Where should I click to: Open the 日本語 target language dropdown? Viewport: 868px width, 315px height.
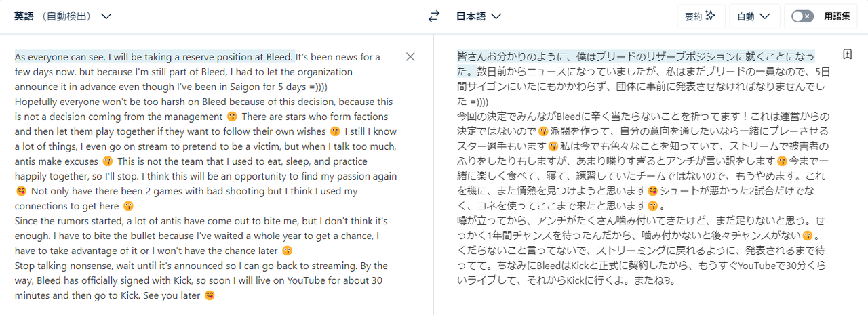[478, 16]
